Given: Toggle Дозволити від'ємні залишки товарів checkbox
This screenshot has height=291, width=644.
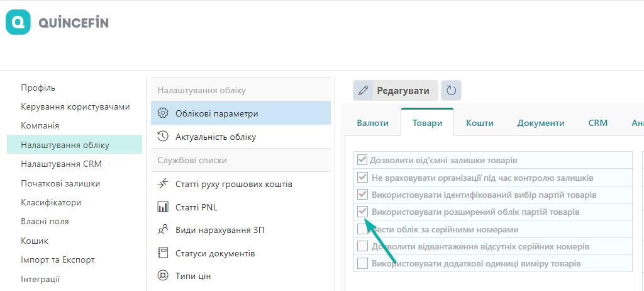Looking at the screenshot, I should tap(362, 160).
